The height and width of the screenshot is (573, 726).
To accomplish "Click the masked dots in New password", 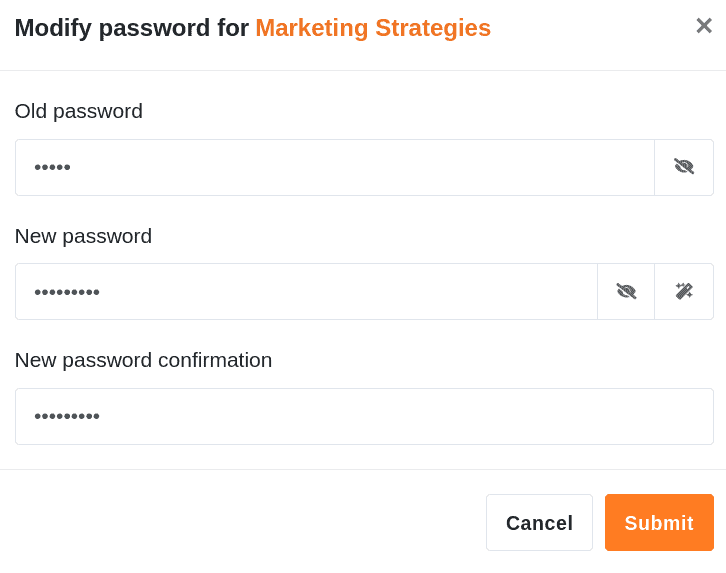I will pos(67,292).
